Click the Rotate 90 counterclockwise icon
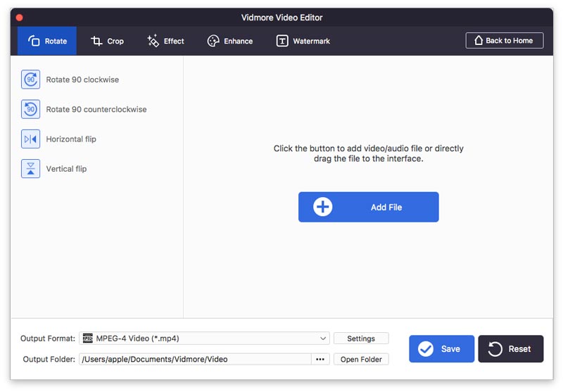The width and height of the screenshot is (563, 392). (30, 109)
